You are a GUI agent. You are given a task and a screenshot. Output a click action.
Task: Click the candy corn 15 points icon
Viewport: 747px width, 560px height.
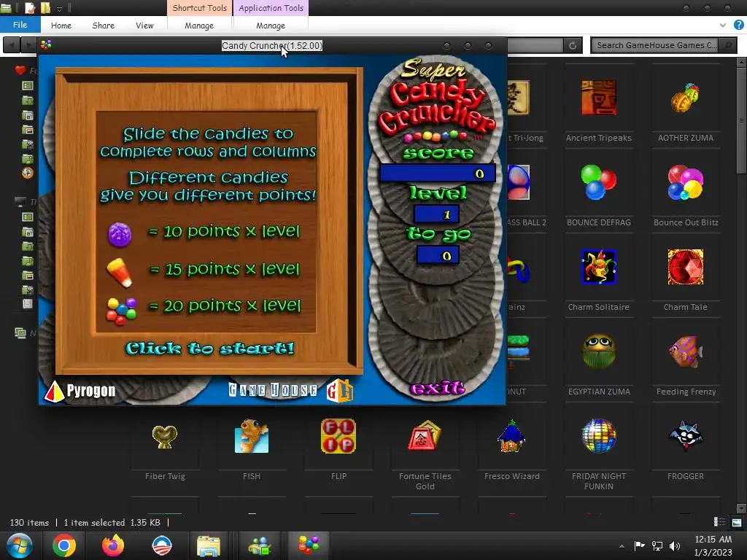(119, 273)
